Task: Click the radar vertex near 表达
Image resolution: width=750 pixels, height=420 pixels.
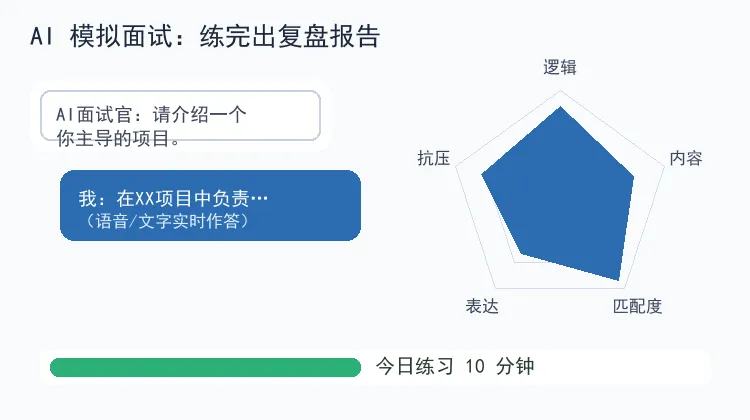Action: coord(521,253)
